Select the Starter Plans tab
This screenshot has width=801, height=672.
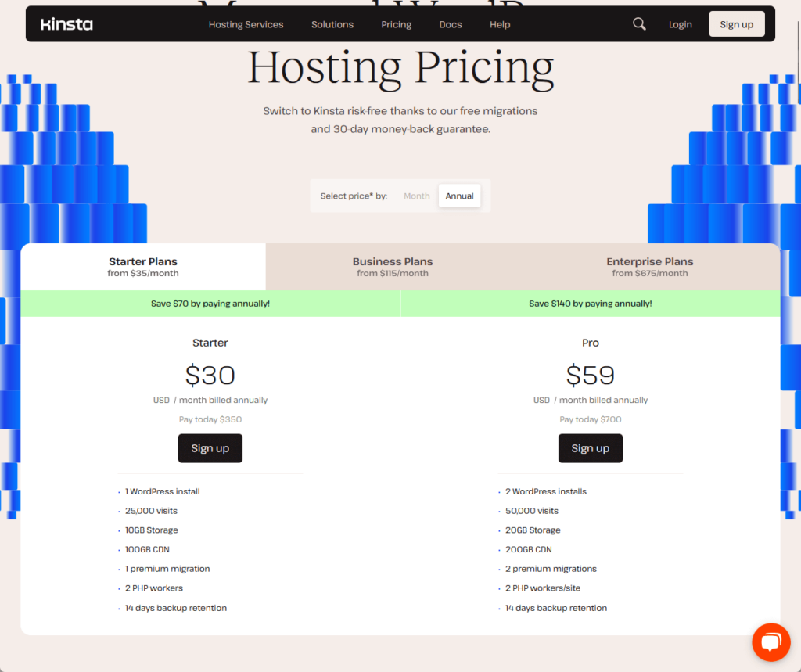click(143, 267)
